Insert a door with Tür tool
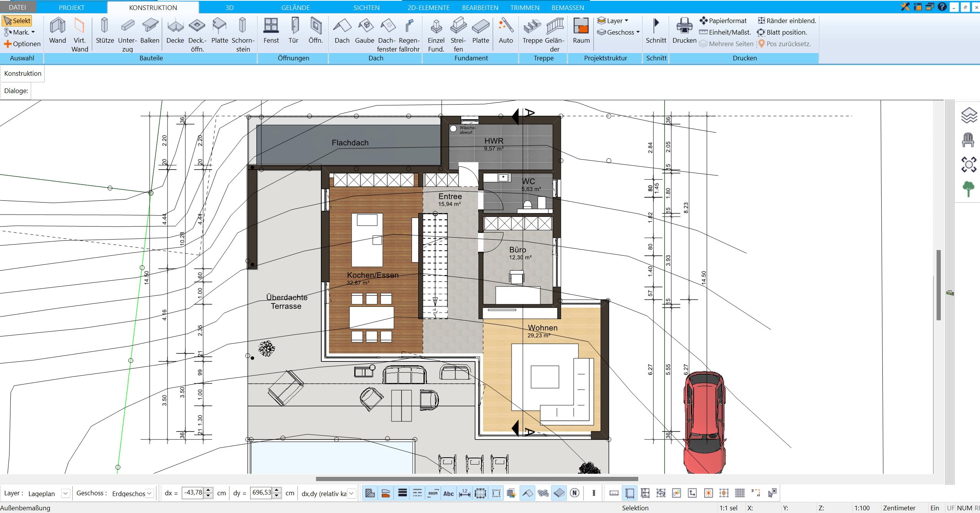This screenshot has height=513, width=980. pyautogui.click(x=294, y=31)
